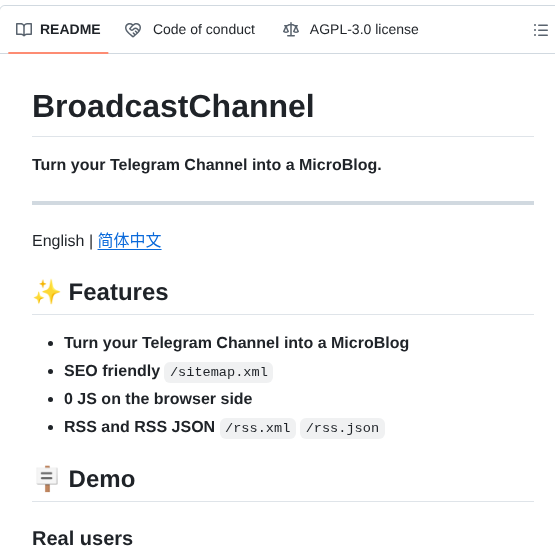Click 'SEO friendly' list text
This screenshot has width=555, height=555.
click(x=112, y=371)
